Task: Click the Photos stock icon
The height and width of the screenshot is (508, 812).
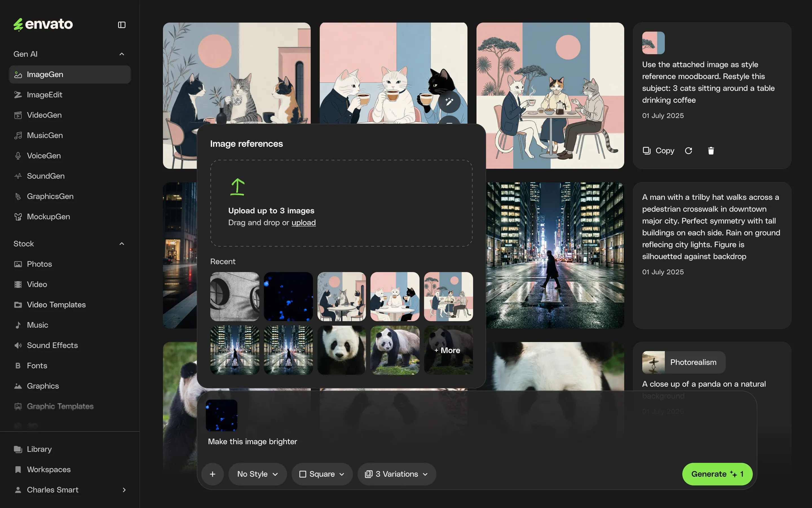Action: tap(18, 264)
